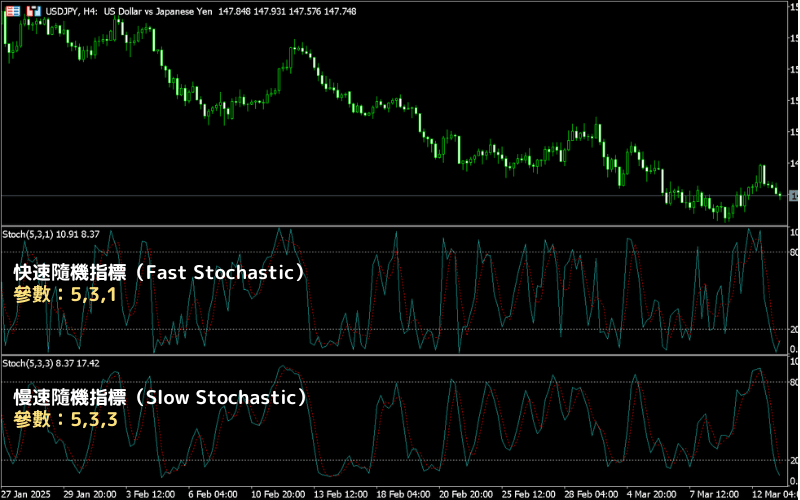
Task: Click divider between price chart and Stoch(5,3,1)
Action: (x=400, y=225)
